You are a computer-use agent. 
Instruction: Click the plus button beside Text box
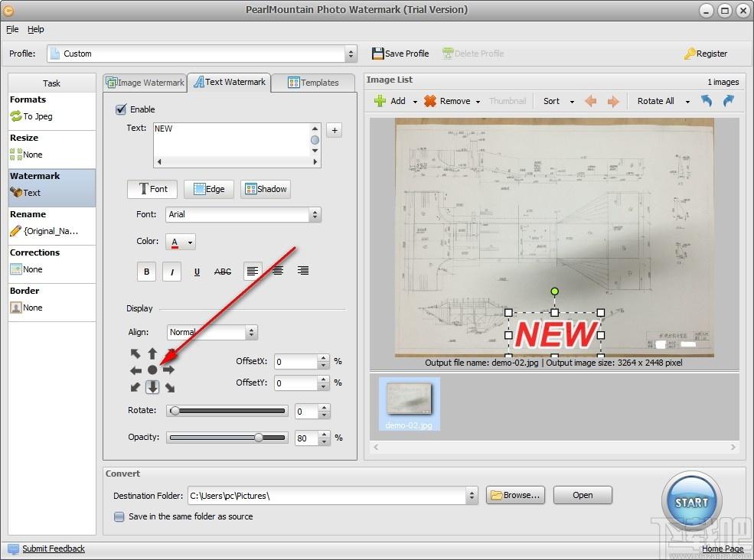click(335, 130)
